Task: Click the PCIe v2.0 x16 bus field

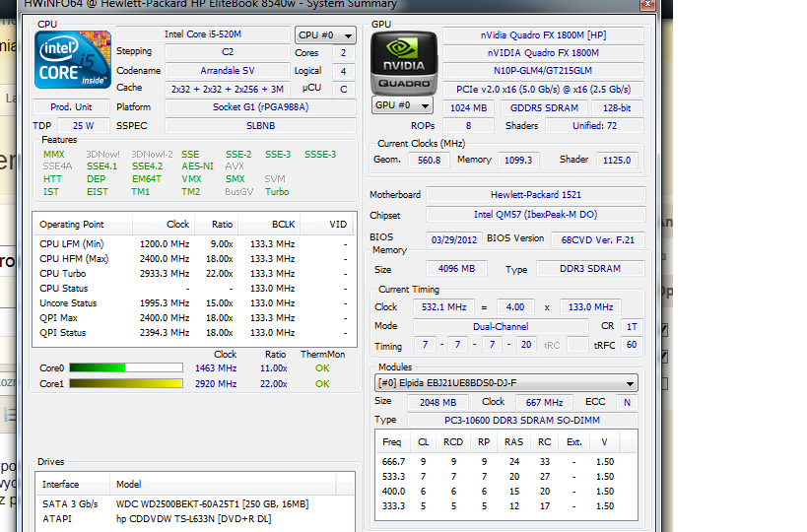Action: pos(543,89)
